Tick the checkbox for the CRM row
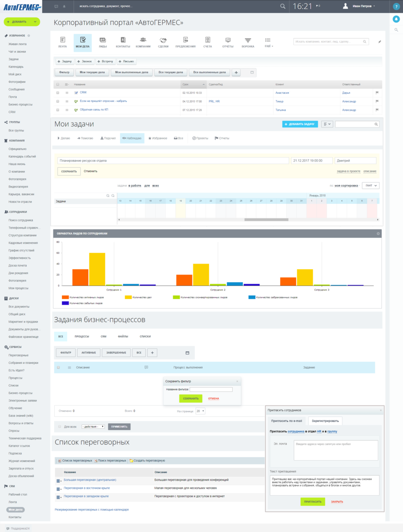The width and height of the screenshot is (403, 532). click(x=58, y=93)
